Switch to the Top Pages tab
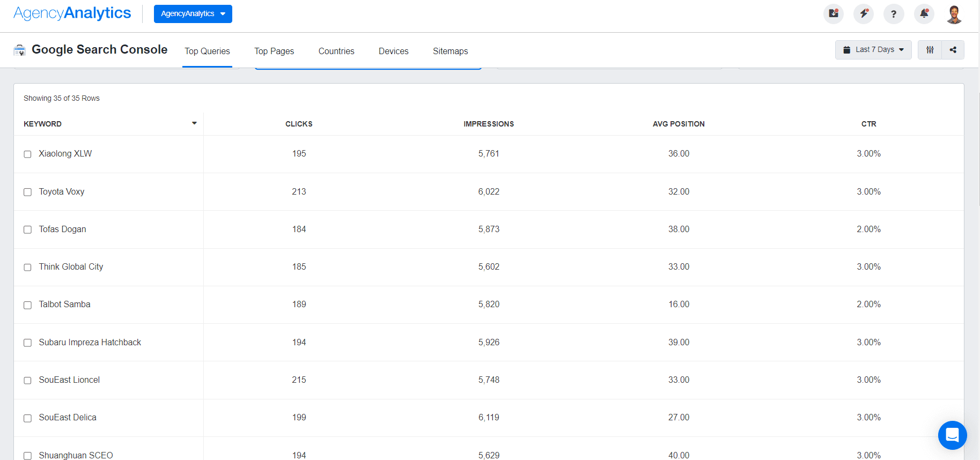The image size is (980, 460). [x=274, y=51]
